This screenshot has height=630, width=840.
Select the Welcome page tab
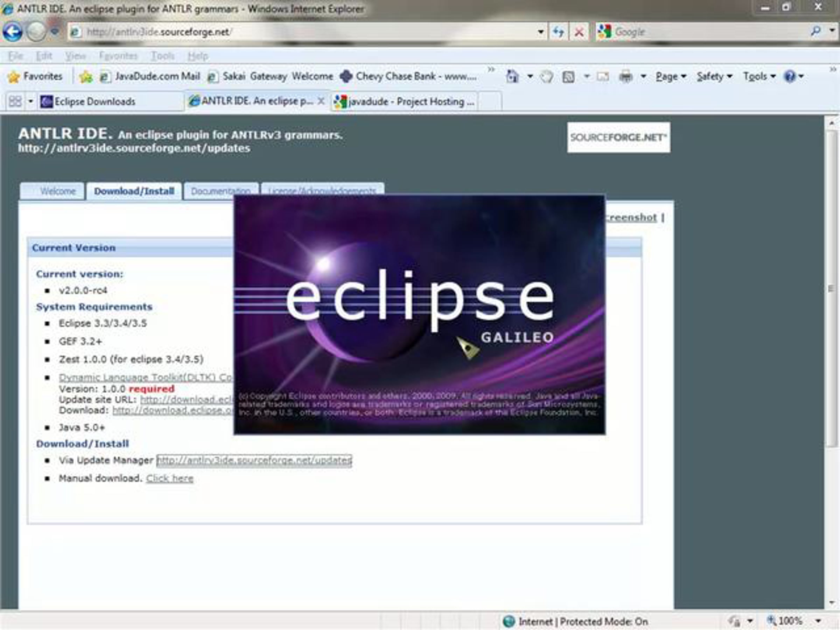58,191
